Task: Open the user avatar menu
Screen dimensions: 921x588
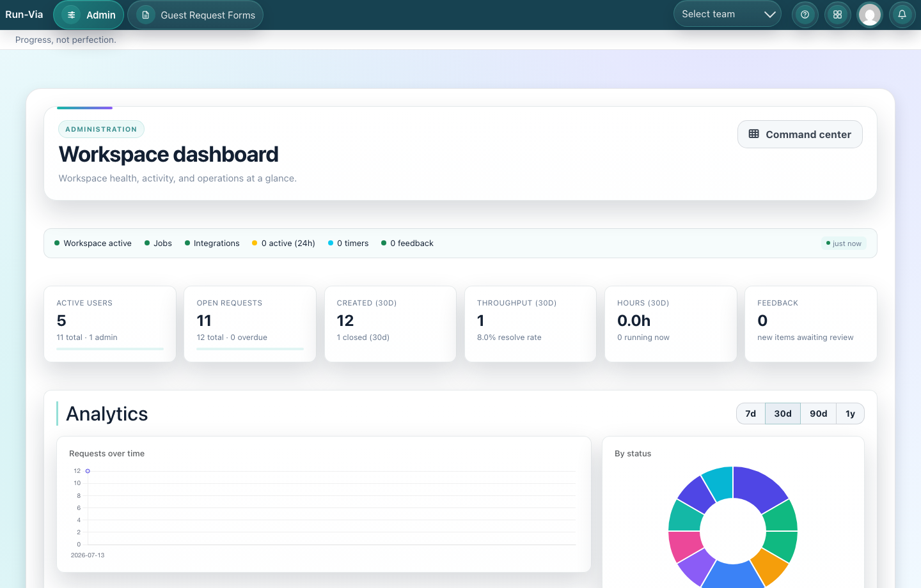Action: coord(870,14)
